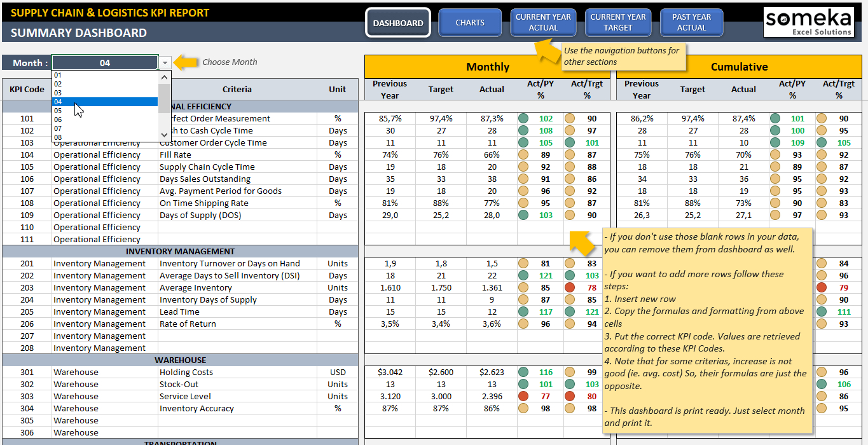868x445 pixels.
Task: Select month 01 in the month list
Action: (x=58, y=75)
